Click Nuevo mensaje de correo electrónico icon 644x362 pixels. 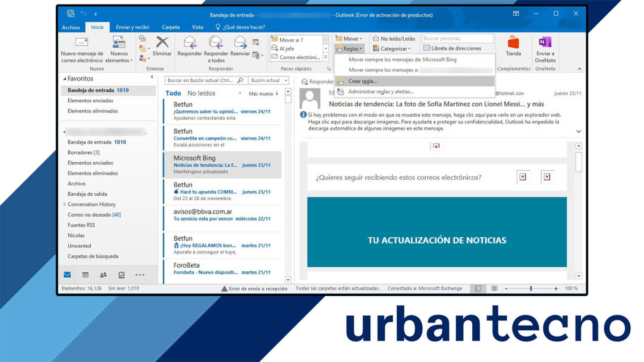point(81,42)
